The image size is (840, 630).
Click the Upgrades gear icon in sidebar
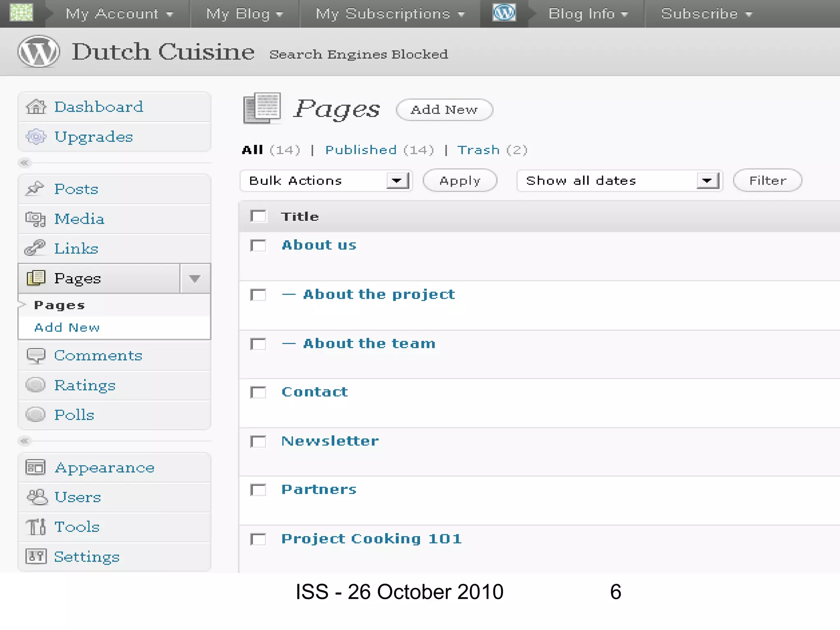36,137
